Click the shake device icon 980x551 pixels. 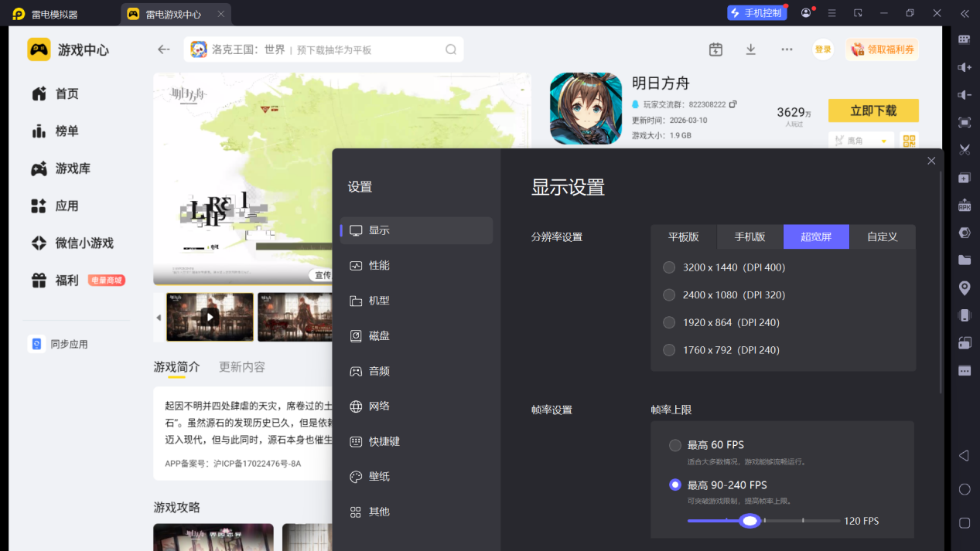pyautogui.click(x=964, y=315)
